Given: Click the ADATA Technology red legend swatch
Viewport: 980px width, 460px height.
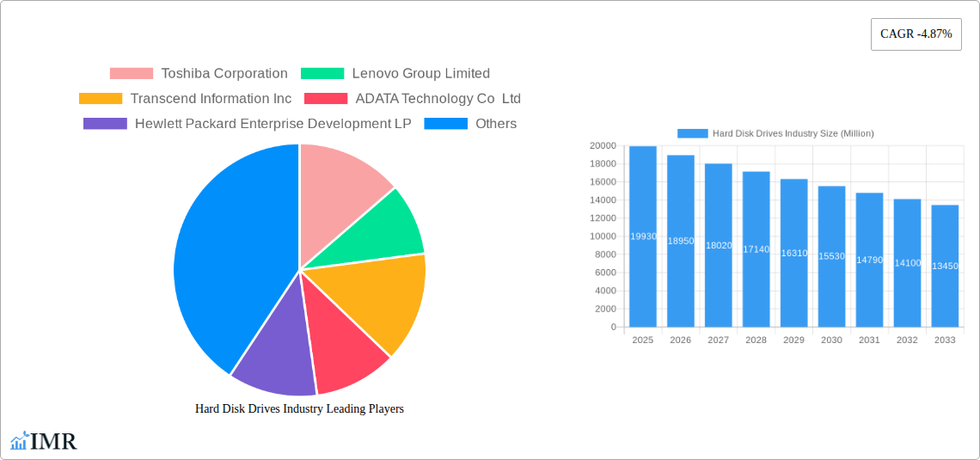Looking at the screenshot, I should [326, 99].
